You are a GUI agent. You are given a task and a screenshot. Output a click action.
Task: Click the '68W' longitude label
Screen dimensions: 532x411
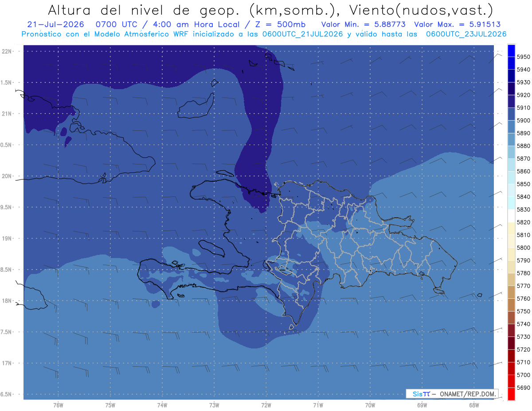click(x=474, y=405)
